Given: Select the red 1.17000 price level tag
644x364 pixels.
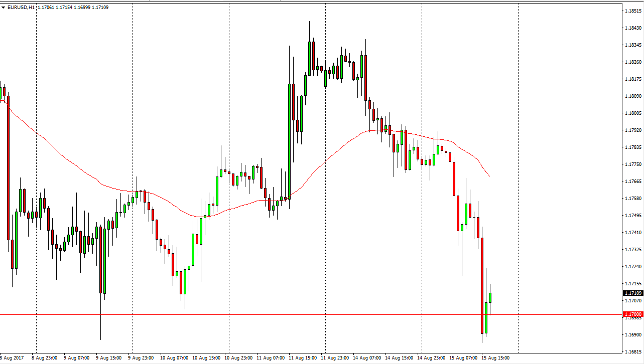Looking at the screenshot, I should pyautogui.click(x=632, y=314).
